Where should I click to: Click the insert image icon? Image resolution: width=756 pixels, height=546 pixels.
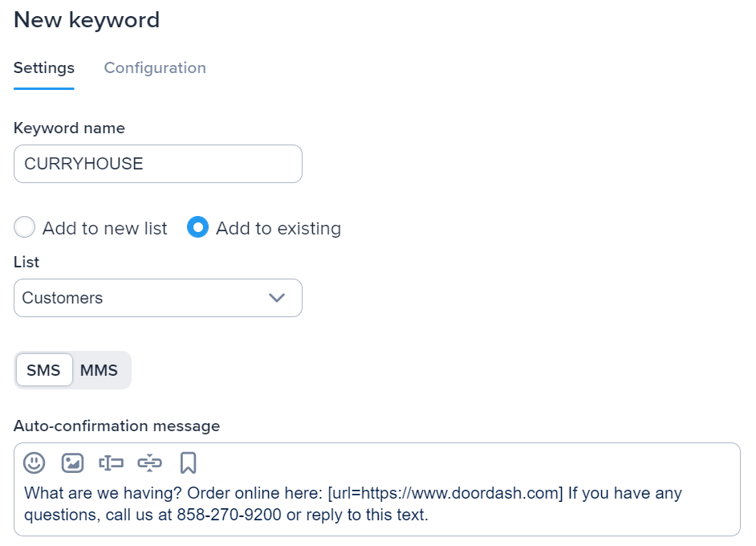click(72, 462)
